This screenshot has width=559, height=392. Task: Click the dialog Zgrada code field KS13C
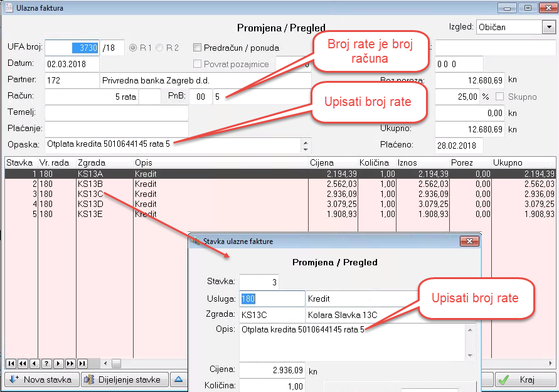(x=272, y=315)
